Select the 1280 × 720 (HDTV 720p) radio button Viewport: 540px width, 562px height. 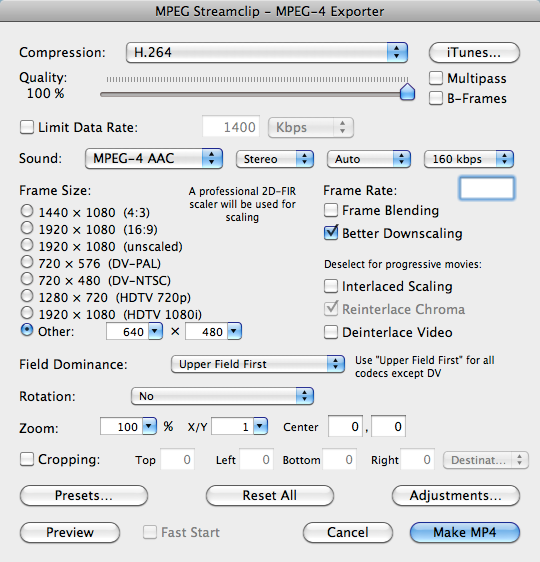(27, 296)
